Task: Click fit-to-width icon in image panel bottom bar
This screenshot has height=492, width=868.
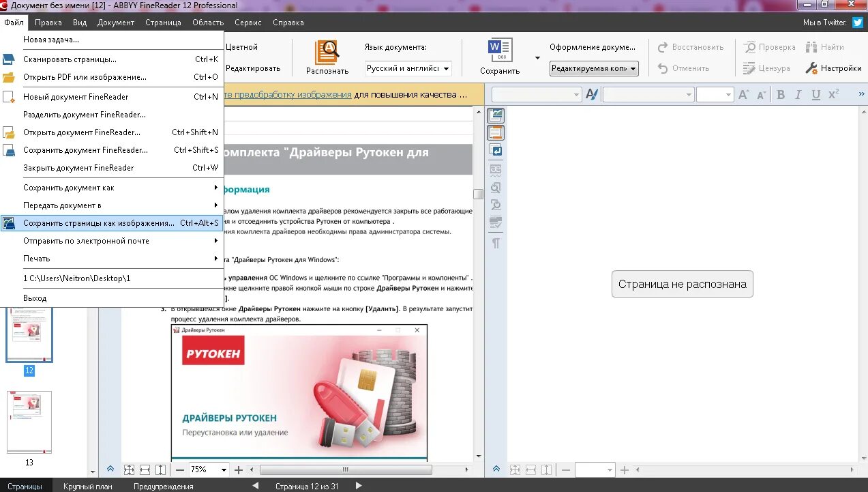Action: pos(145,469)
